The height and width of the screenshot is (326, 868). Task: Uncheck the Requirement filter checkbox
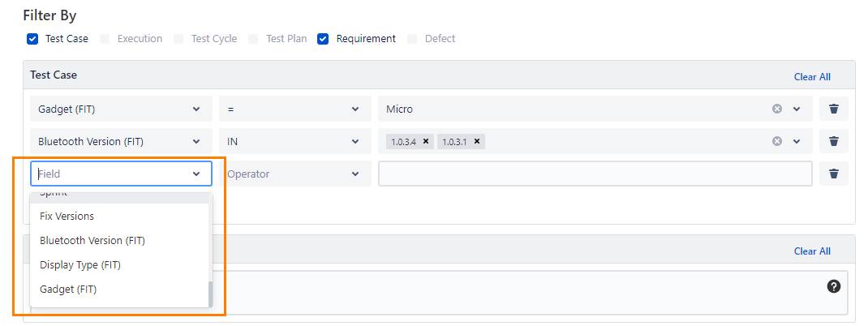point(323,39)
